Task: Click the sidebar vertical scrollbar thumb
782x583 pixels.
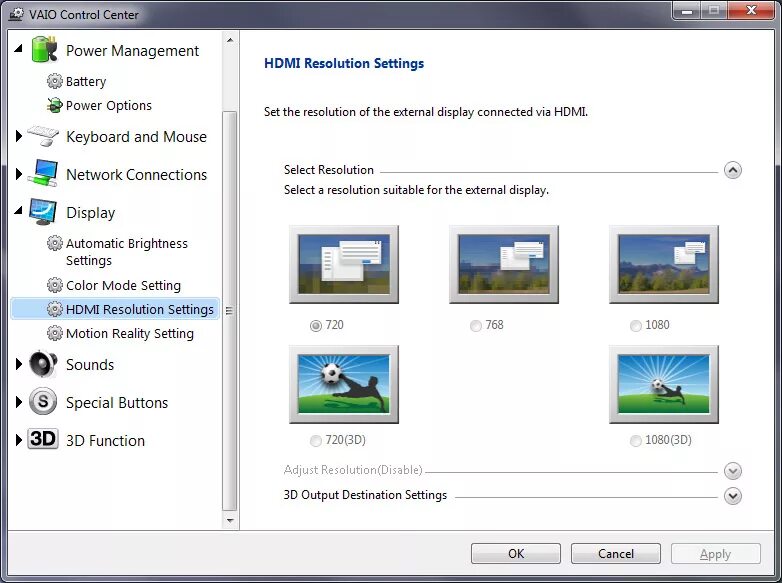Action: click(x=230, y=311)
